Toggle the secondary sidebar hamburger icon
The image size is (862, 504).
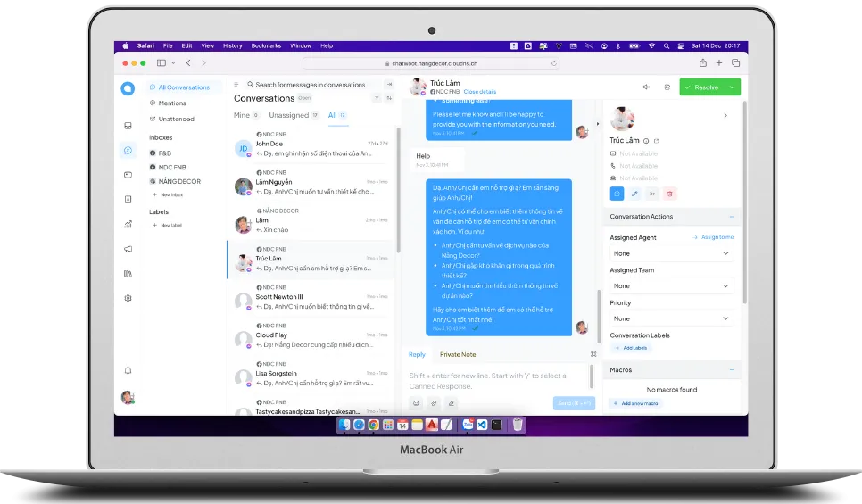[236, 85]
